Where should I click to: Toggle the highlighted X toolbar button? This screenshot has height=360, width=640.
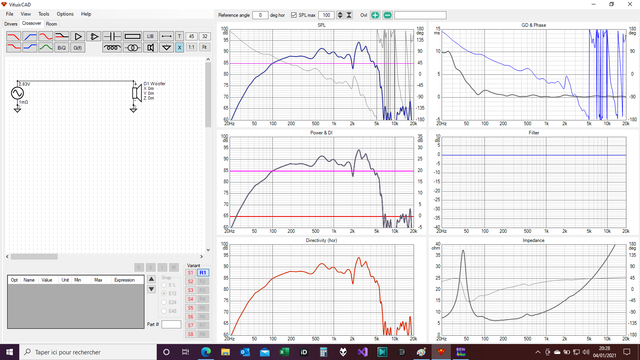point(179,47)
